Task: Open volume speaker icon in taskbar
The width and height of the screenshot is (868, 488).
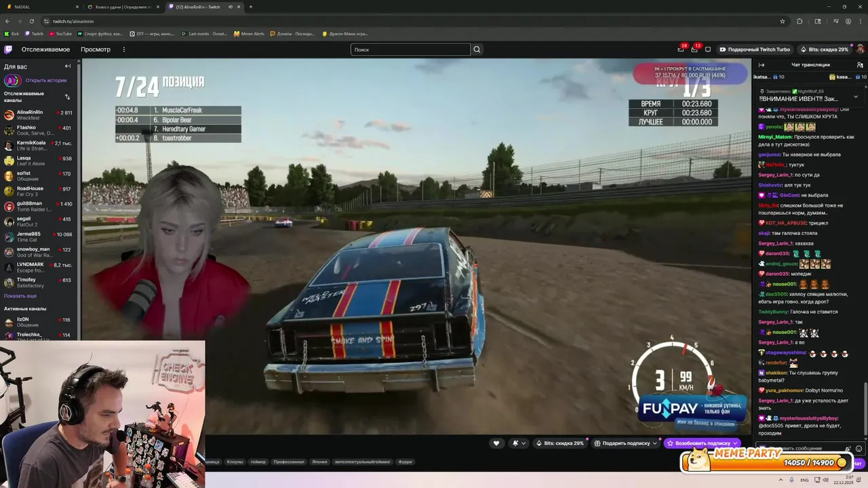Action: (x=825, y=480)
